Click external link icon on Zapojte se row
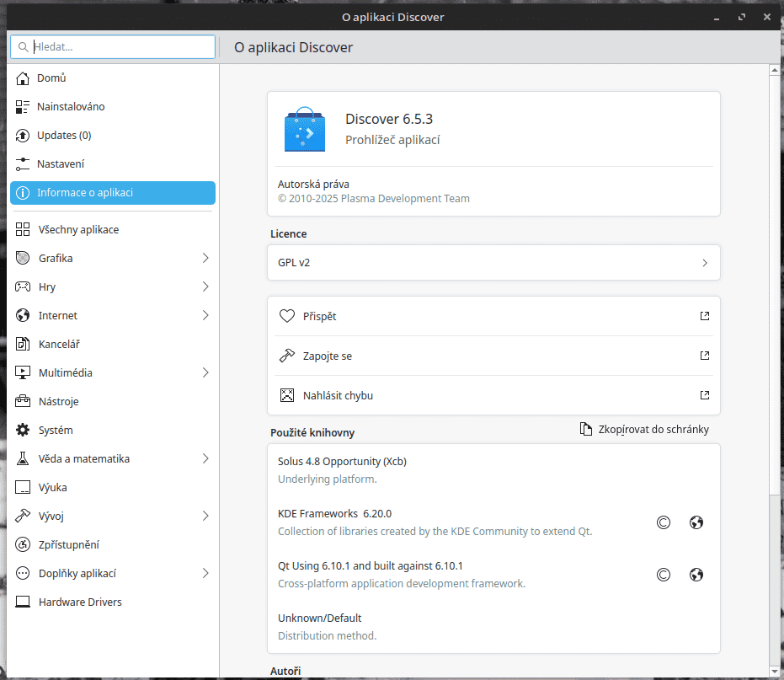 pos(705,356)
